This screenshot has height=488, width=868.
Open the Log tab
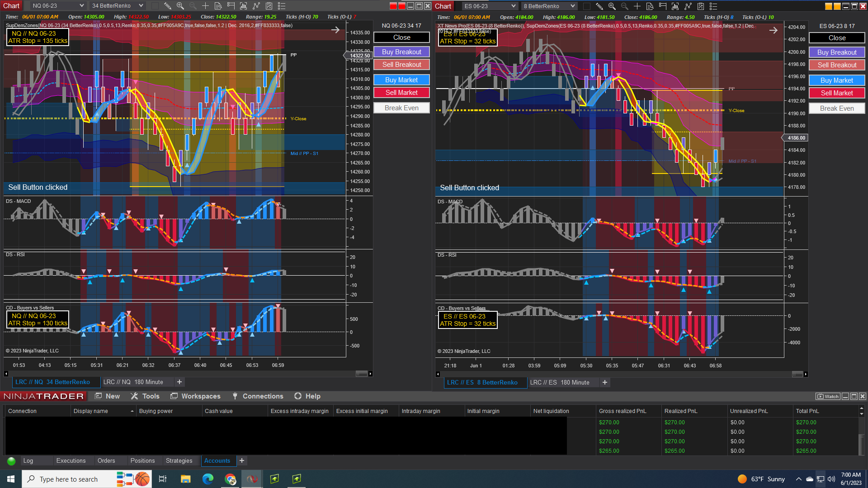(x=28, y=461)
